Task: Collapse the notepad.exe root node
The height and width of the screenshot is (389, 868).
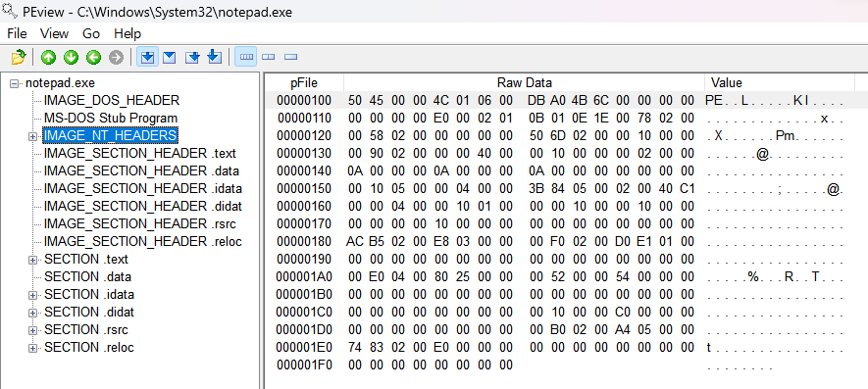Action: click(15, 83)
